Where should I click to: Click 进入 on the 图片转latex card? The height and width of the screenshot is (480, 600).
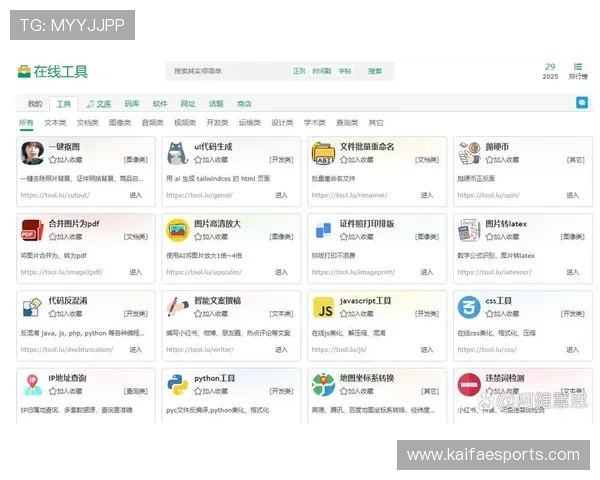(572, 272)
